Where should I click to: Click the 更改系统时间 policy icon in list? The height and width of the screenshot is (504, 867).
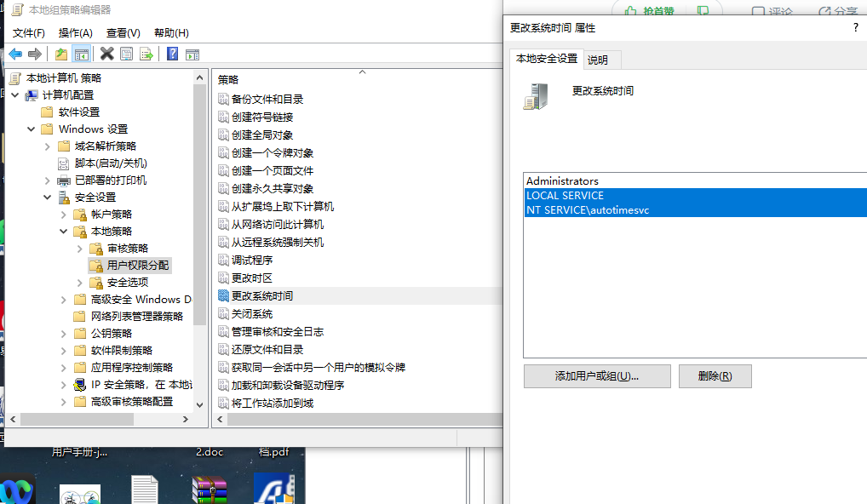point(223,295)
